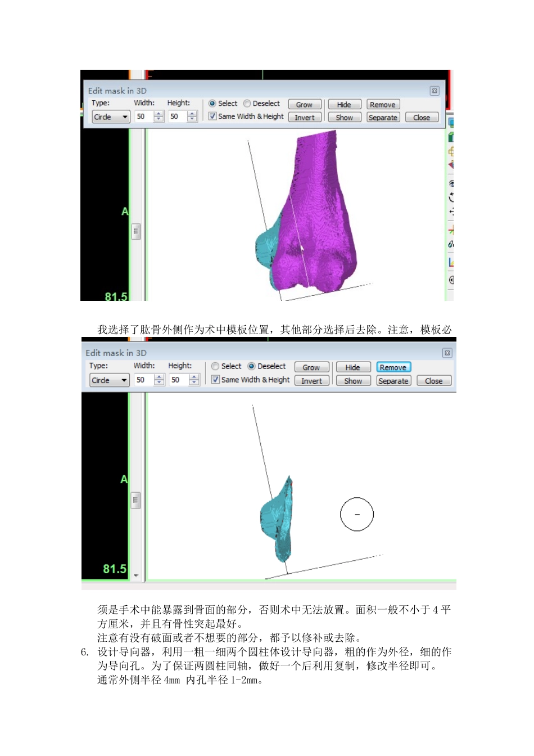Click the Close button in the first dialog
Image resolution: width=534 pixels, height=756 pixels.
tap(422, 118)
